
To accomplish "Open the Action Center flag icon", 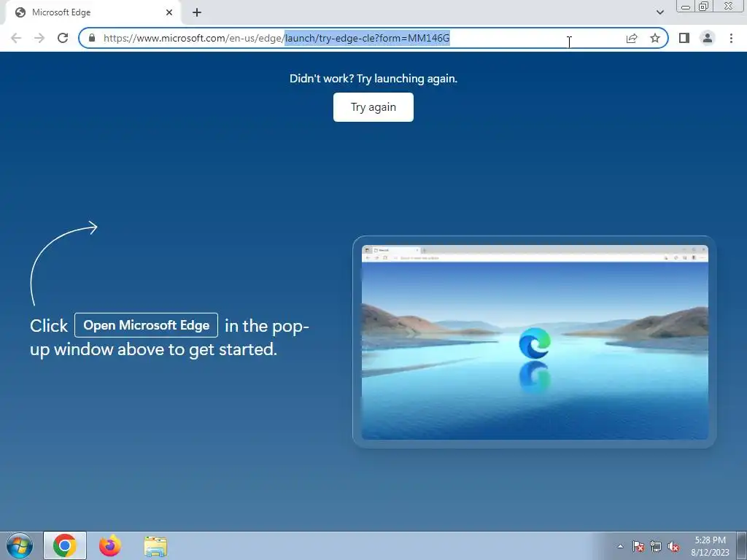I will (638, 546).
